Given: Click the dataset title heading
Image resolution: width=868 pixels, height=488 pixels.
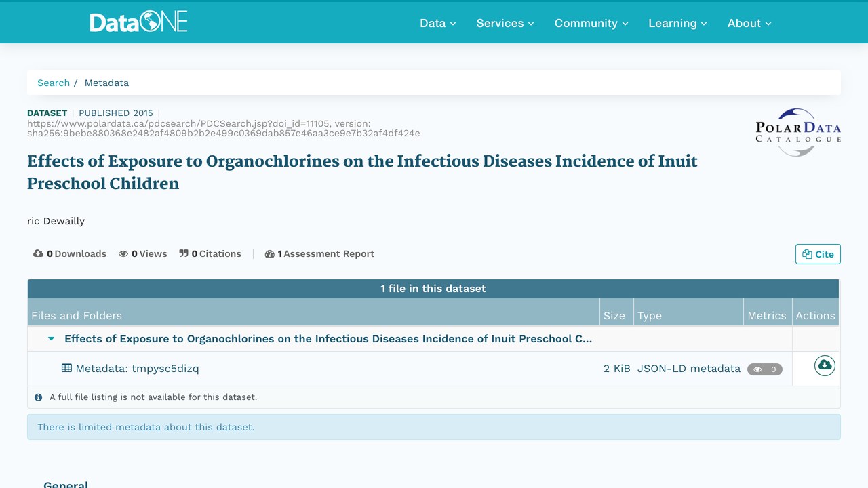Looking at the screenshot, I should (362, 172).
